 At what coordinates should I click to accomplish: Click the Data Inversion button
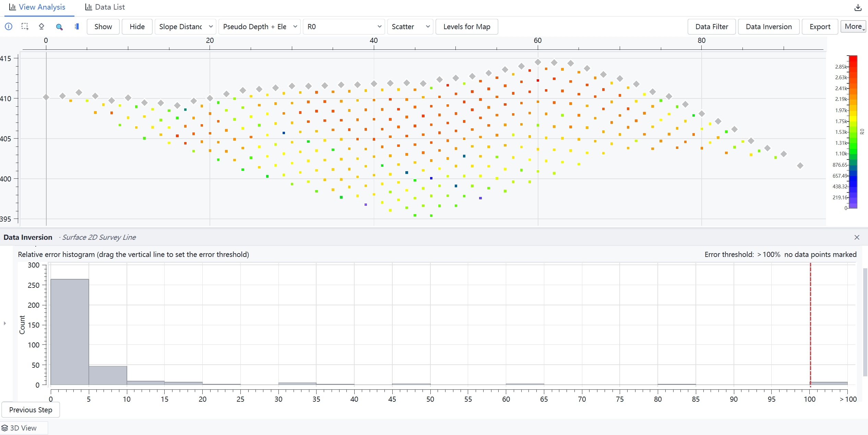pyautogui.click(x=769, y=27)
